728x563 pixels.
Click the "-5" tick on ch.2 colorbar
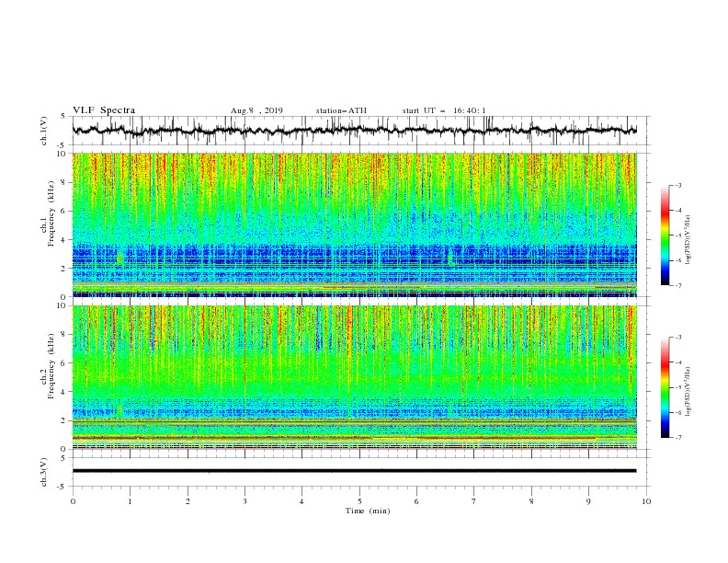point(677,387)
